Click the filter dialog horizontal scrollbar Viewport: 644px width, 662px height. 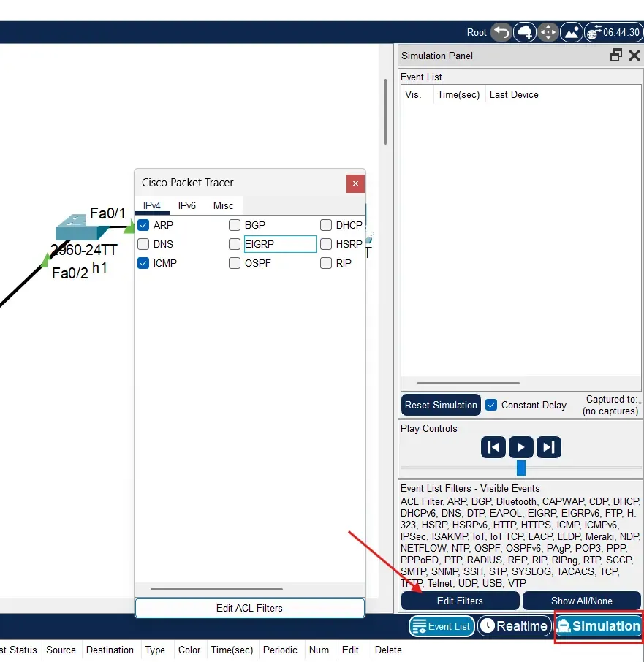pyautogui.click(x=216, y=589)
